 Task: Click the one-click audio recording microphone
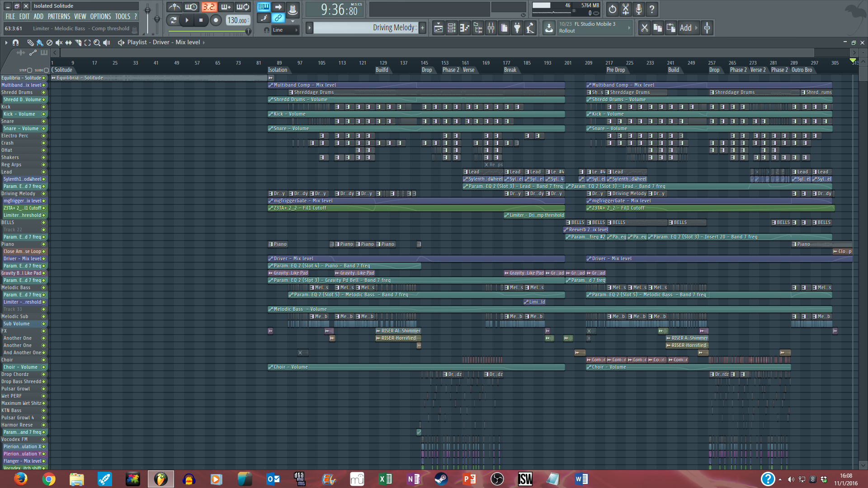point(639,9)
